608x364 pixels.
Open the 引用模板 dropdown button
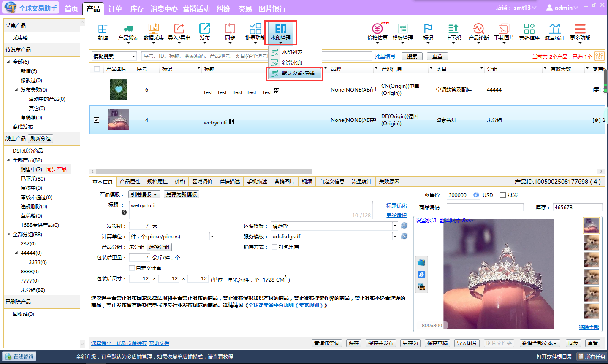pyautogui.click(x=144, y=194)
